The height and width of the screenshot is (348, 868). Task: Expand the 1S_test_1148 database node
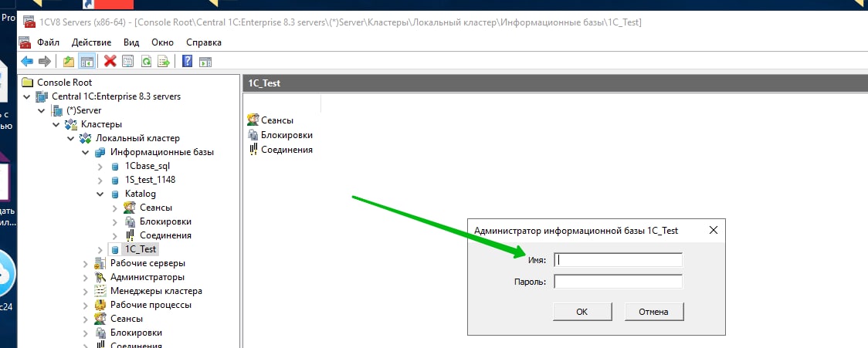pyautogui.click(x=100, y=180)
